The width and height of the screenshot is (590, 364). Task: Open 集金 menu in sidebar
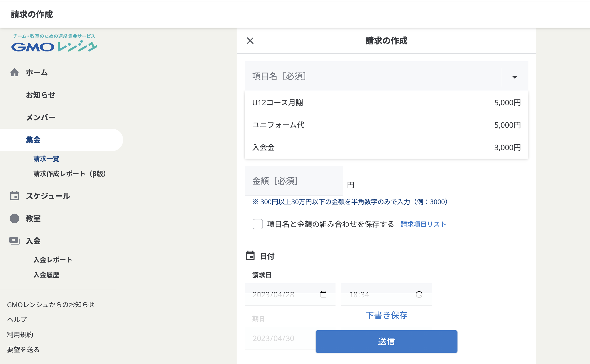click(x=33, y=140)
